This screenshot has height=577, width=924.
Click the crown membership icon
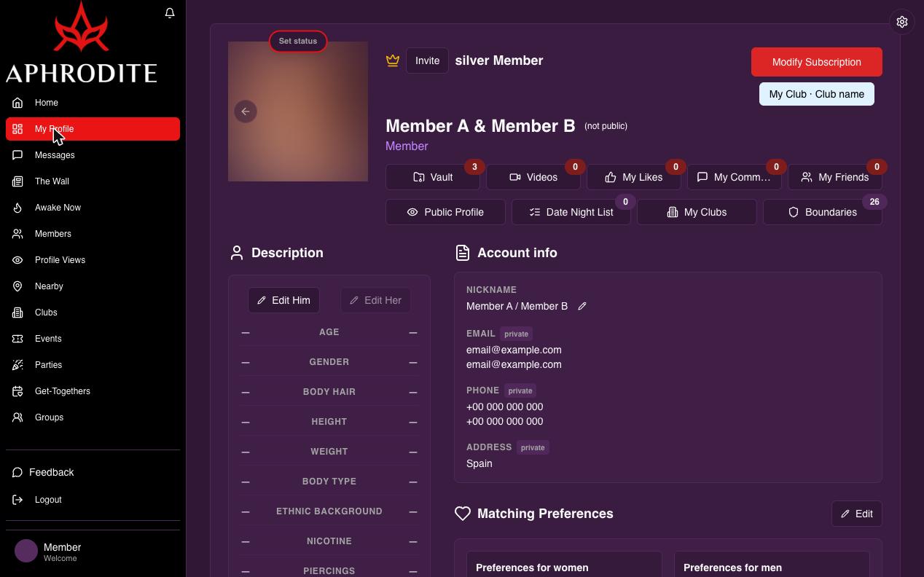(393, 61)
